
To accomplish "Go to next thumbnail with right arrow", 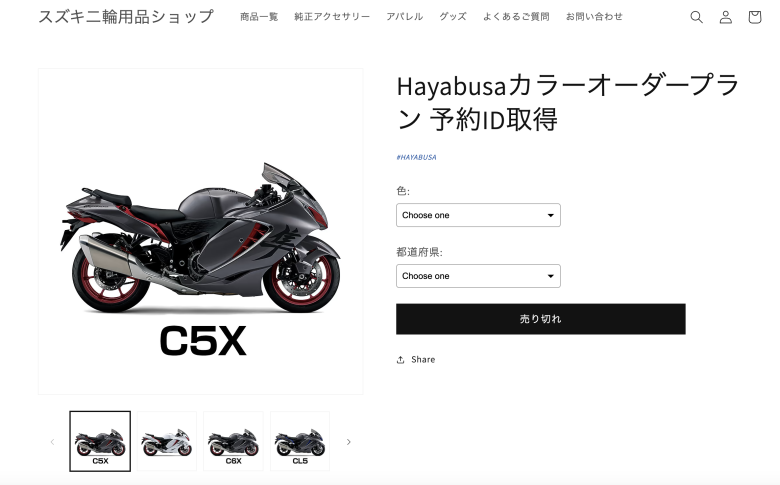I will tap(349, 442).
